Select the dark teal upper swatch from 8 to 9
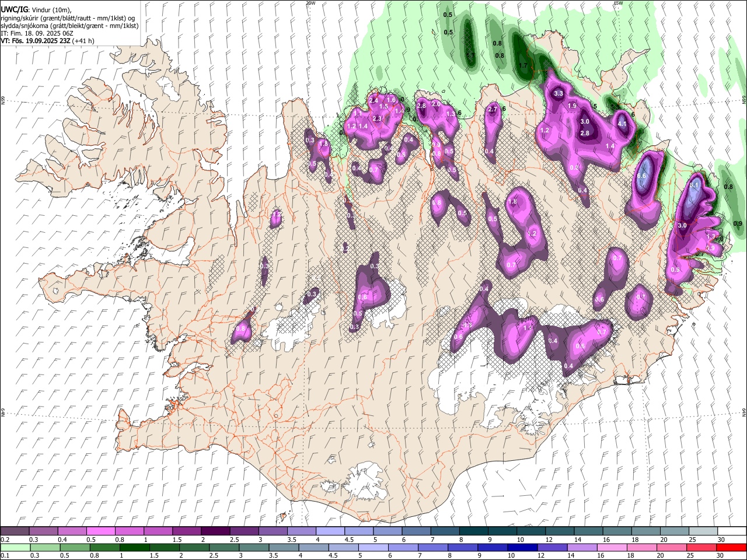The image size is (747, 560). (x=474, y=531)
